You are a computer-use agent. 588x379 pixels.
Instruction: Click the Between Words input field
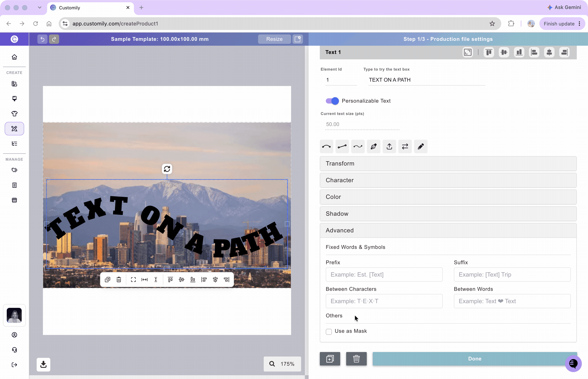click(512, 301)
